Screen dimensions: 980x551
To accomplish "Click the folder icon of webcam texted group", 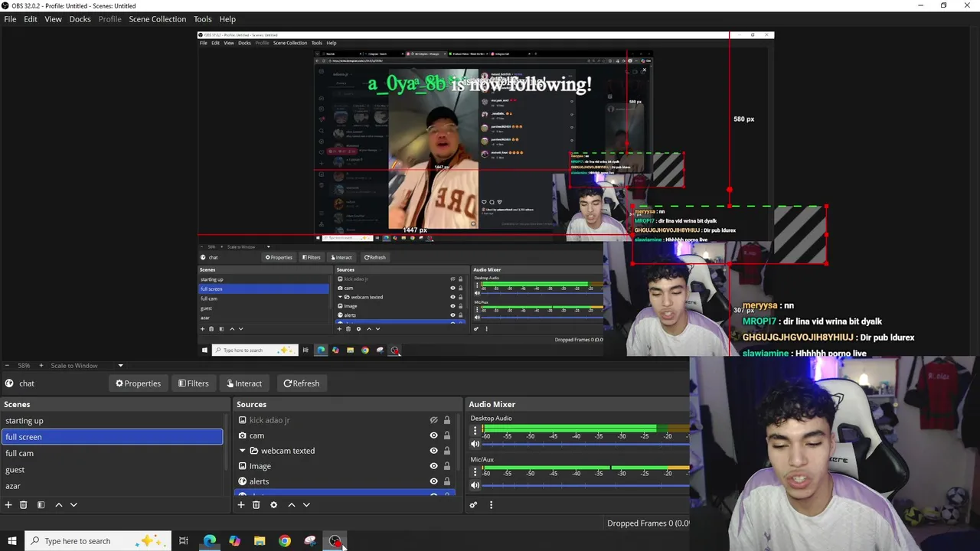I will click(x=253, y=451).
